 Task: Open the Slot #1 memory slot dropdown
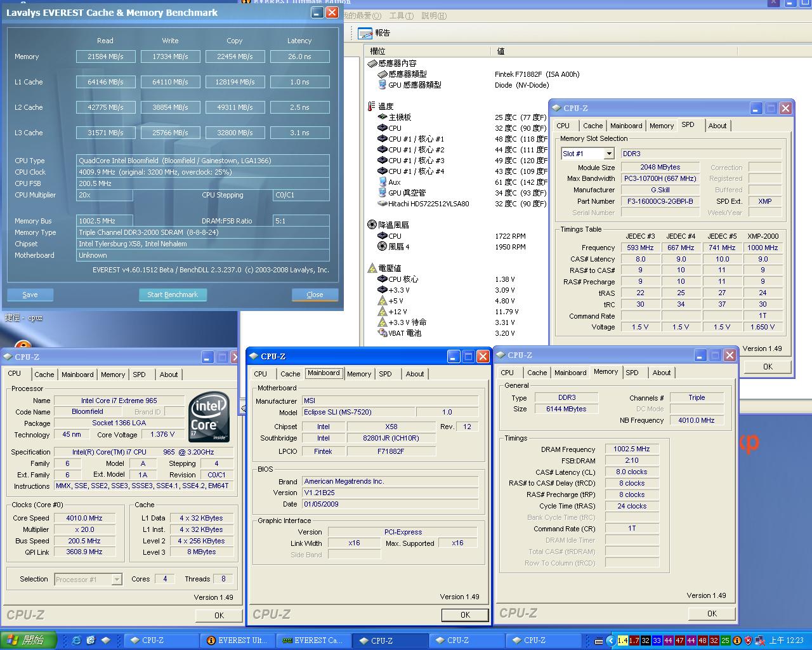(x=608, y=154)
